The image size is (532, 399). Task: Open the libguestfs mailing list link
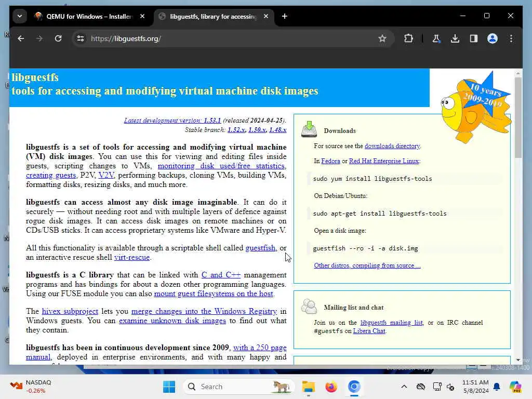click(392, 323)
